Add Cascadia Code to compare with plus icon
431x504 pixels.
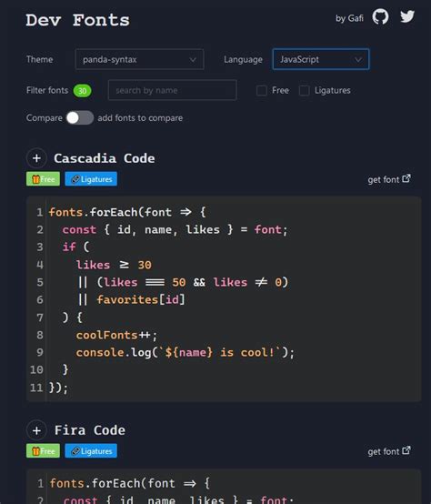click(36, 158)
